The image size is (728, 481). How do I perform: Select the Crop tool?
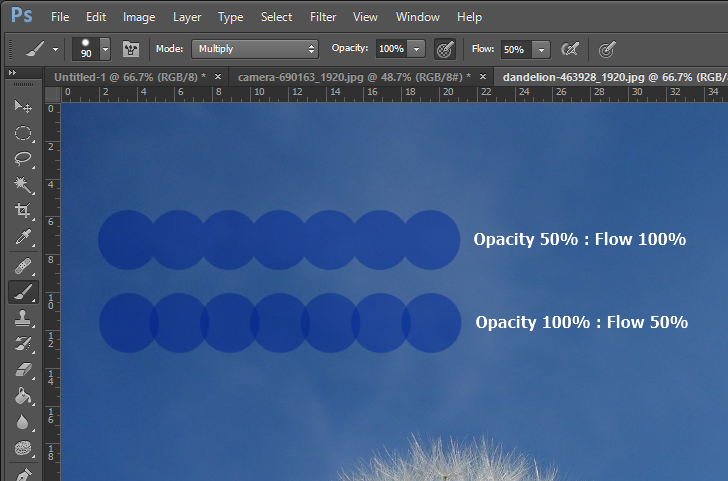tap(23, 210)
